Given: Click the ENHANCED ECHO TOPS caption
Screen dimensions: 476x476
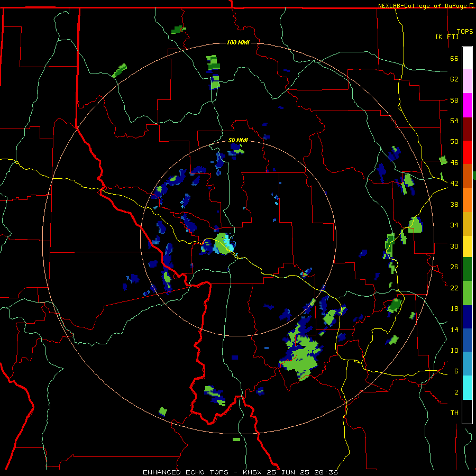Looking at the screenshot, I should tap(240, 472).
